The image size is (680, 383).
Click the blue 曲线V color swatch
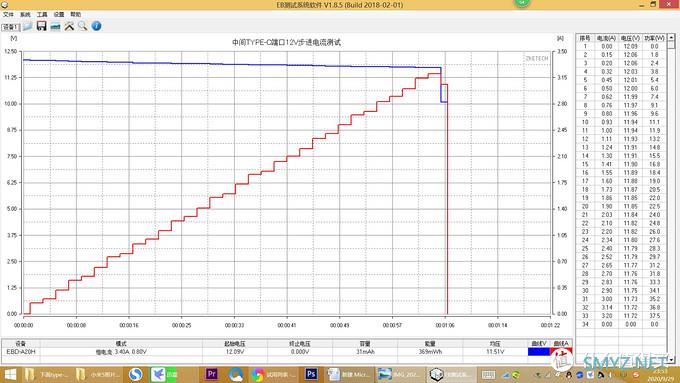(x=539, y=351)
